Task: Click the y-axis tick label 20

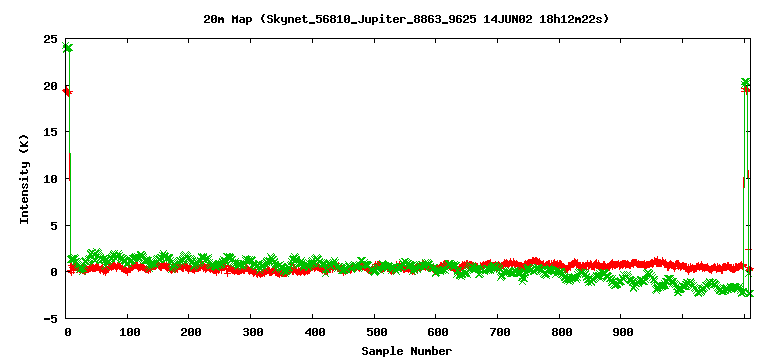Action: coord(51,86)
